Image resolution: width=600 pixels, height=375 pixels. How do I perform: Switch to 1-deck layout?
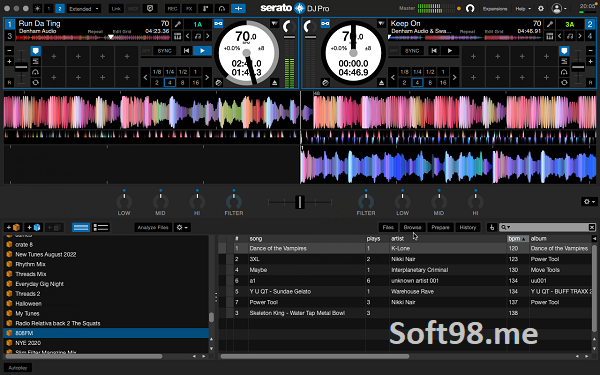pyautogui.click(x=49, y=8)
